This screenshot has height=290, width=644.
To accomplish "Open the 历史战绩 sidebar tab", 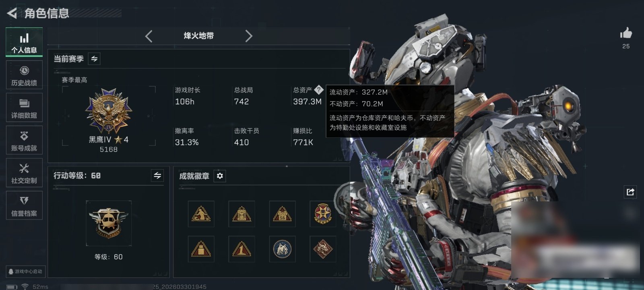I will (24, 75).
